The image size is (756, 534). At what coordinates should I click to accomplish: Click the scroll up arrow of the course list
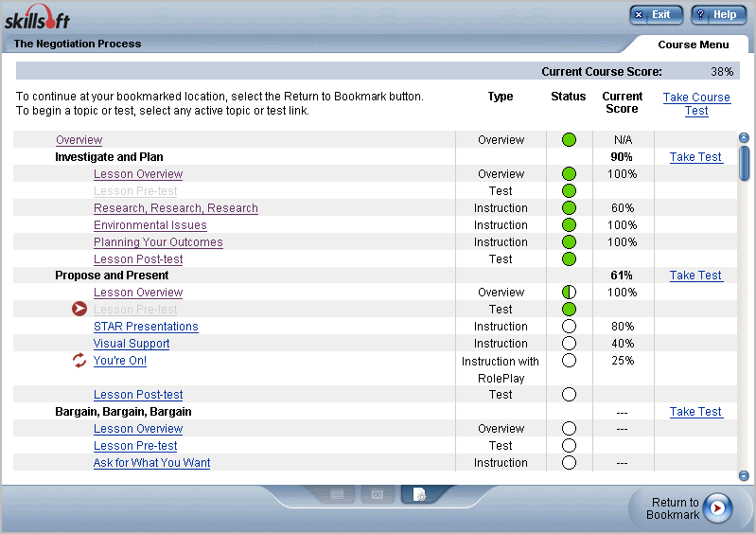(x=744, y=138)
